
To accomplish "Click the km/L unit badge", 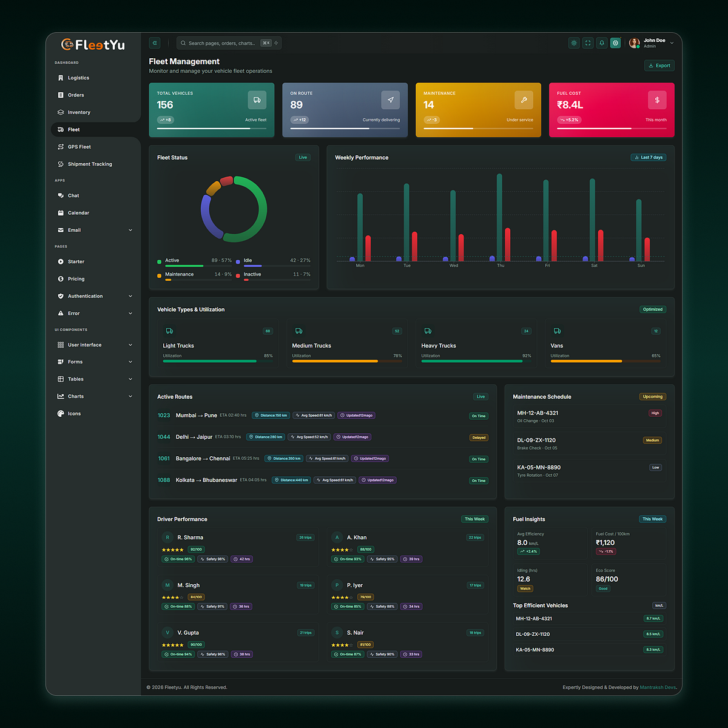I will [x=659, y=605].
